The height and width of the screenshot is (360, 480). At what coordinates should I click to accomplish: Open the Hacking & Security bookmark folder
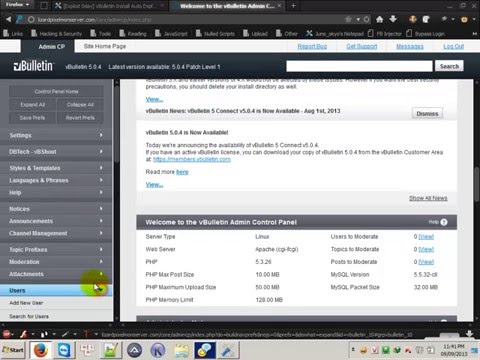(x=56, y=34)
